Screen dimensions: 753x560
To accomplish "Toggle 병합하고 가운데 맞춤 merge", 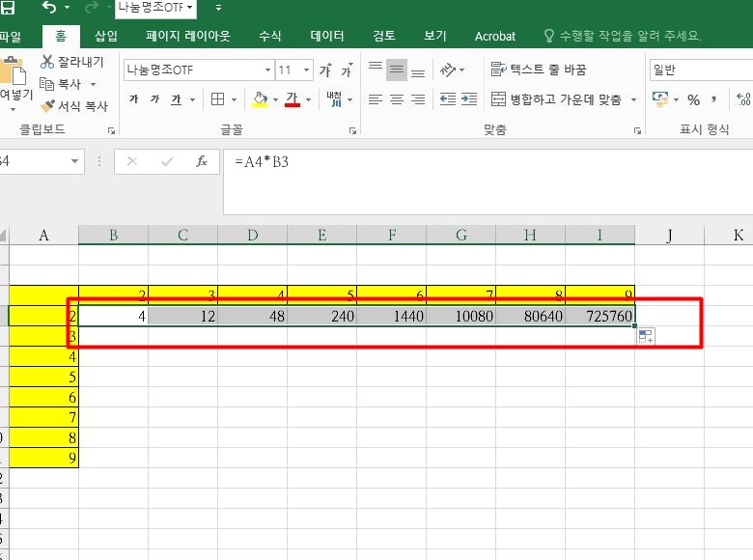I will pos(556,99).
